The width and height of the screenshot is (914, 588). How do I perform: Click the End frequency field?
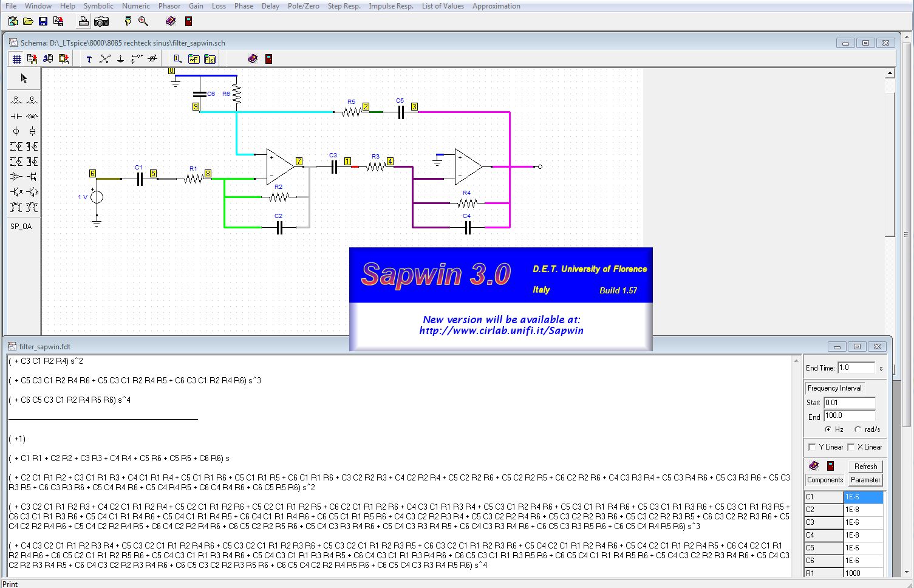850,416
